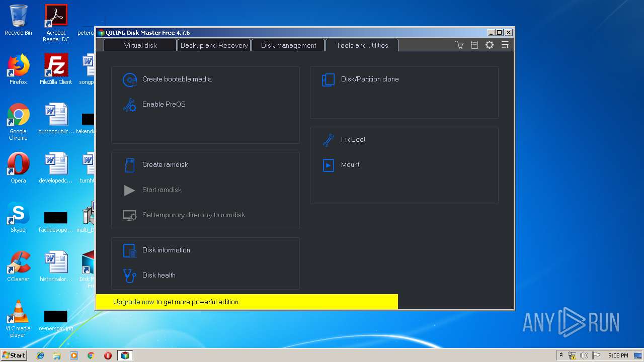The width and height of the screenshot is (644, 362).
Task: Click the Set temporary directory monitor icon
Action: (130, 215)
